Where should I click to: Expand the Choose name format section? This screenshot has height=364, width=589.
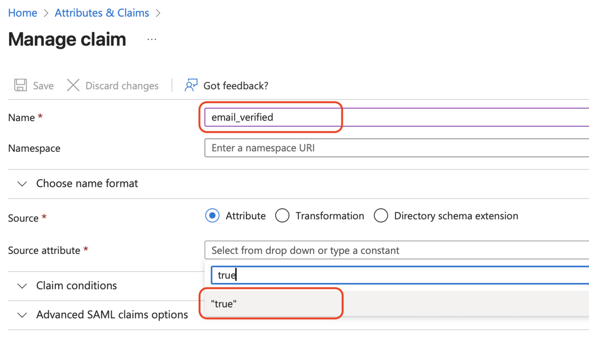pos(87,183)
